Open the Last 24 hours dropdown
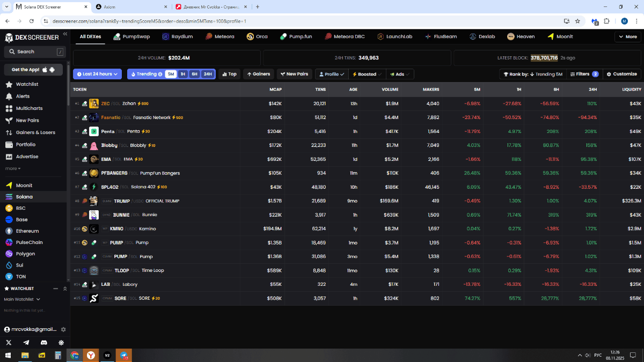The width and height of the screenshot is (644, 362). click(97, 74)
